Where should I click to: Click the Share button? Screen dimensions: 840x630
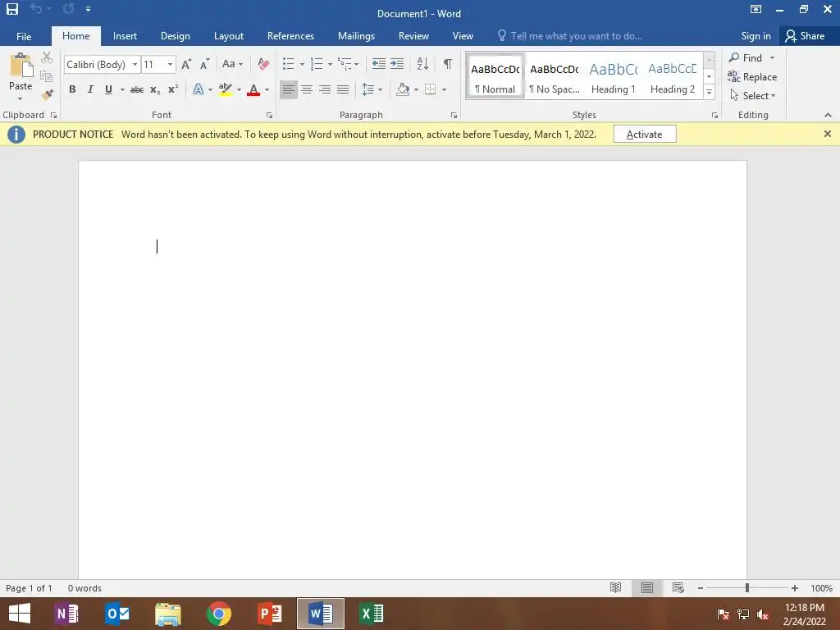pos(805,36)
